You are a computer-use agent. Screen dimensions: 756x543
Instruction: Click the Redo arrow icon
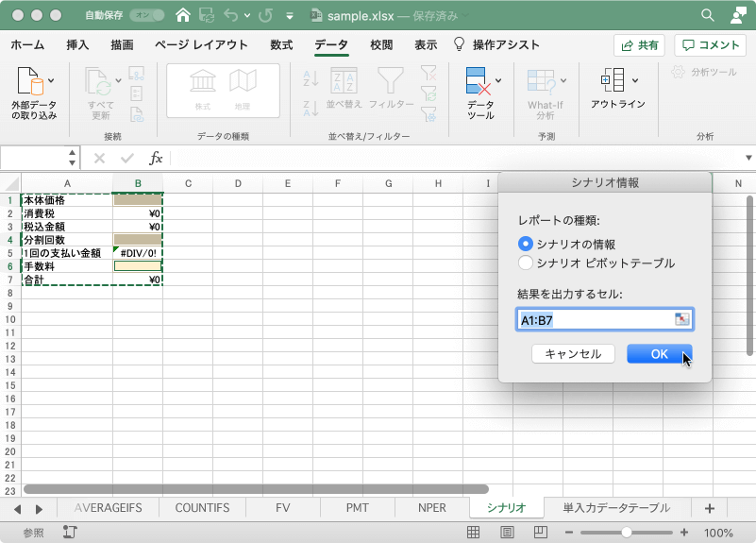click(265, 15)
